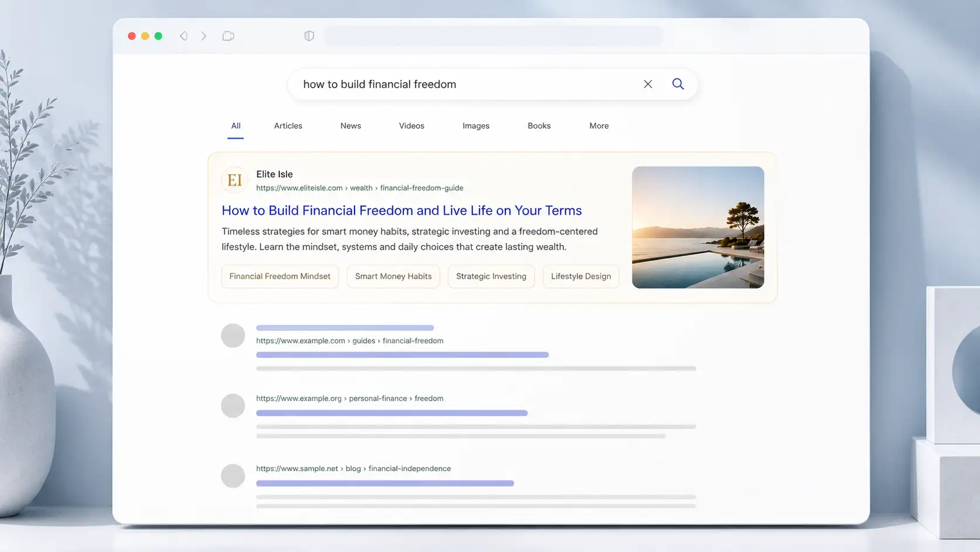Switch to the Books tab
The width and height of the screenshot is (980, 552).
click(x=539, y=126)
